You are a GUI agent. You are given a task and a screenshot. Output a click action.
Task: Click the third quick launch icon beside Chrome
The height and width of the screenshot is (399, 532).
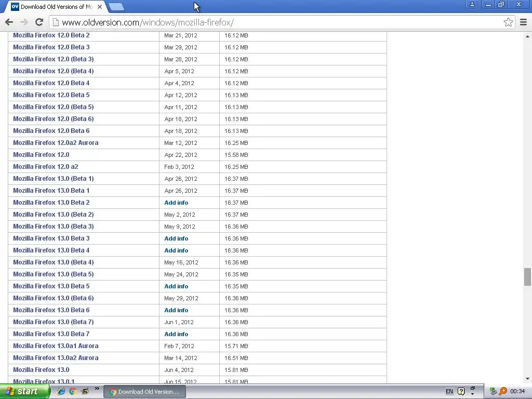85,391
